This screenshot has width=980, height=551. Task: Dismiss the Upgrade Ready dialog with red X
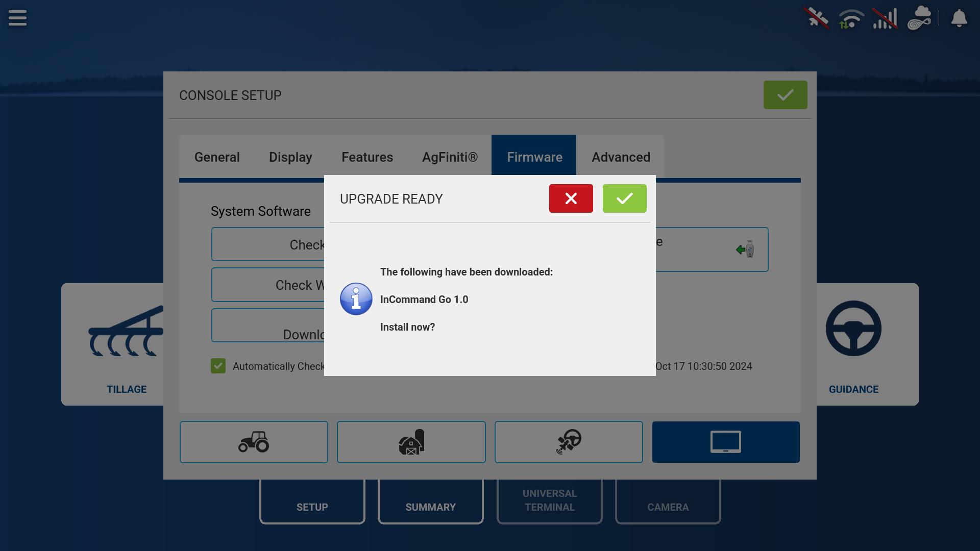pos(571,198)
